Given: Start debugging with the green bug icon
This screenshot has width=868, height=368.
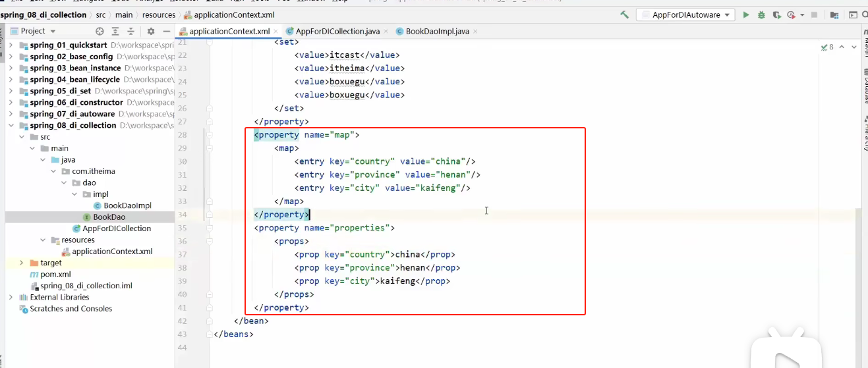Looking at the screenshot, I should click(x=762, y=14).
